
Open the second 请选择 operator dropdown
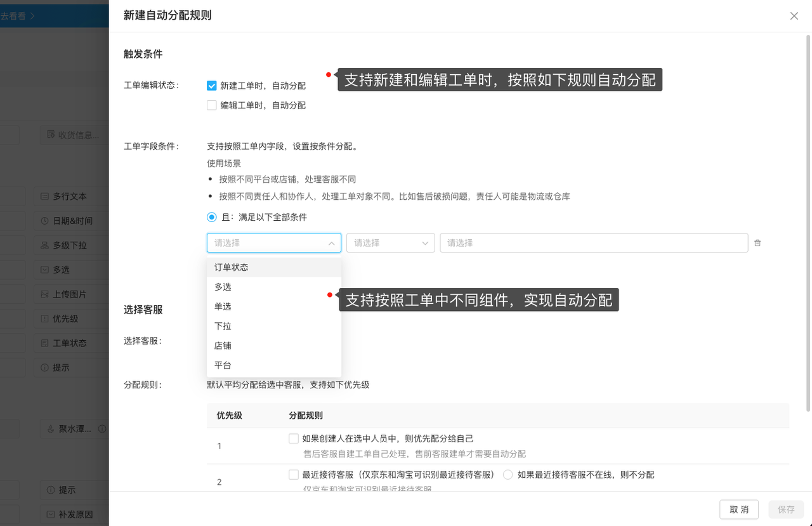coord(391,243)
